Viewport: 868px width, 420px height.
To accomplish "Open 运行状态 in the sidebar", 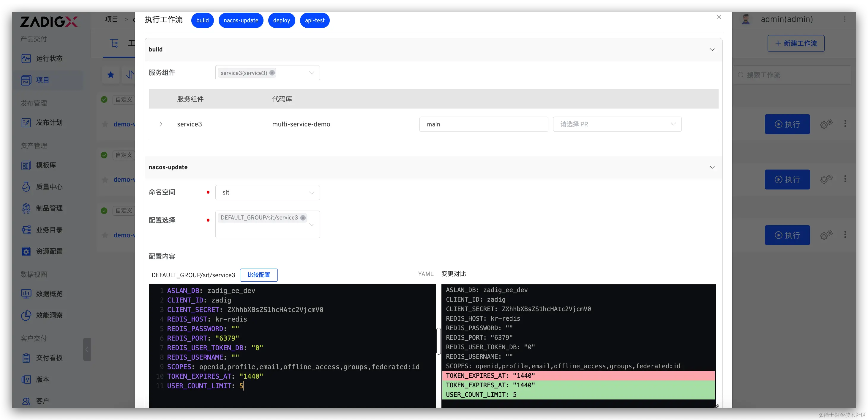I will (x=49, y=59).
